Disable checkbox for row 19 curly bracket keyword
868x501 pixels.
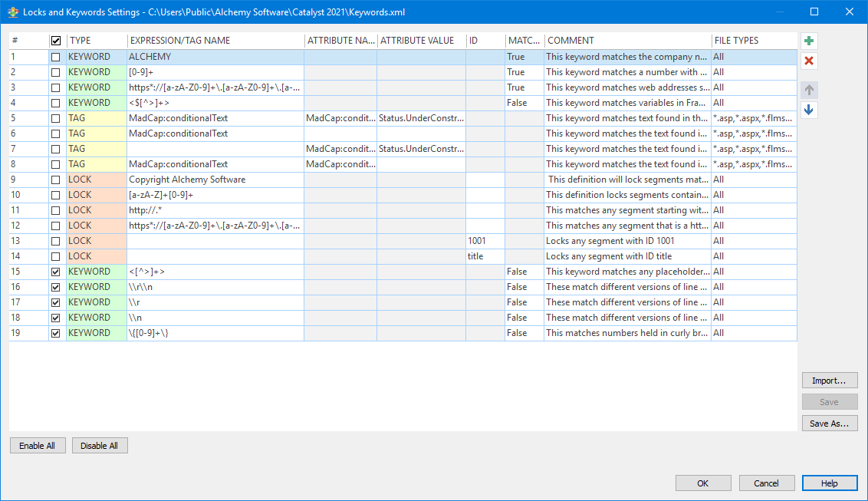tap(55, 333)
